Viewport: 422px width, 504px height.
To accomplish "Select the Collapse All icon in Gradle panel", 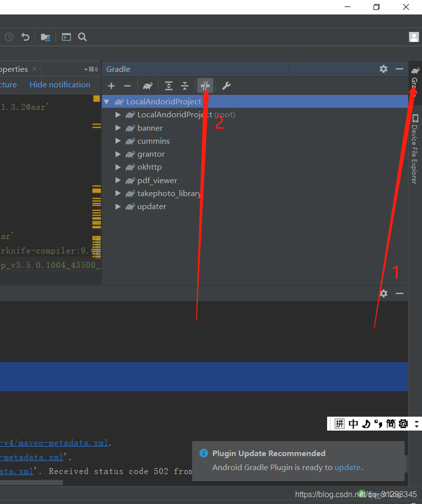I will pos(184,86).
